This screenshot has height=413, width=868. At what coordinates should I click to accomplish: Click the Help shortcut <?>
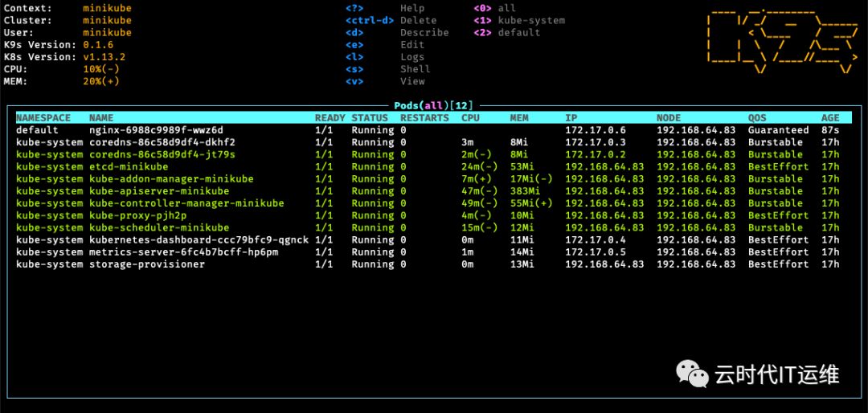tap(354, 8)
